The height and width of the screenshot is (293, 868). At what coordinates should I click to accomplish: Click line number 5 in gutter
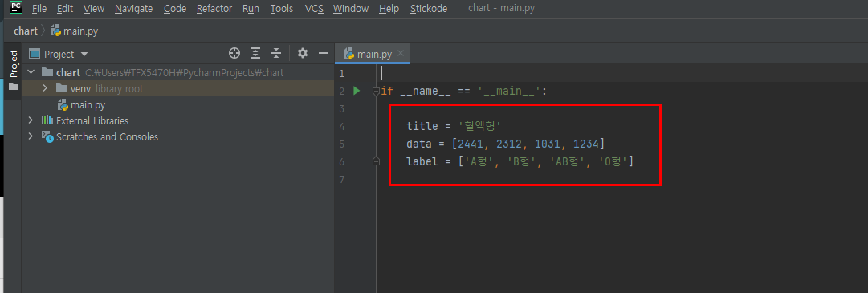click(341, 144)
